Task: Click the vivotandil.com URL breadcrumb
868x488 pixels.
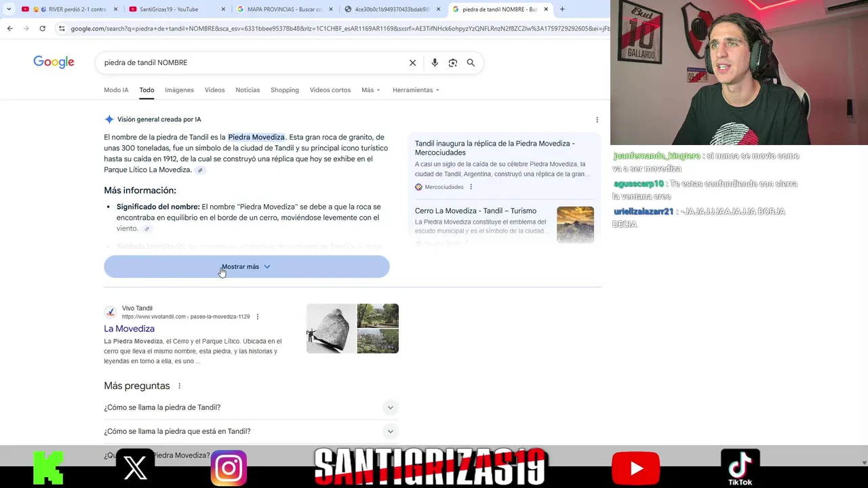Action: tap(186, 317)
